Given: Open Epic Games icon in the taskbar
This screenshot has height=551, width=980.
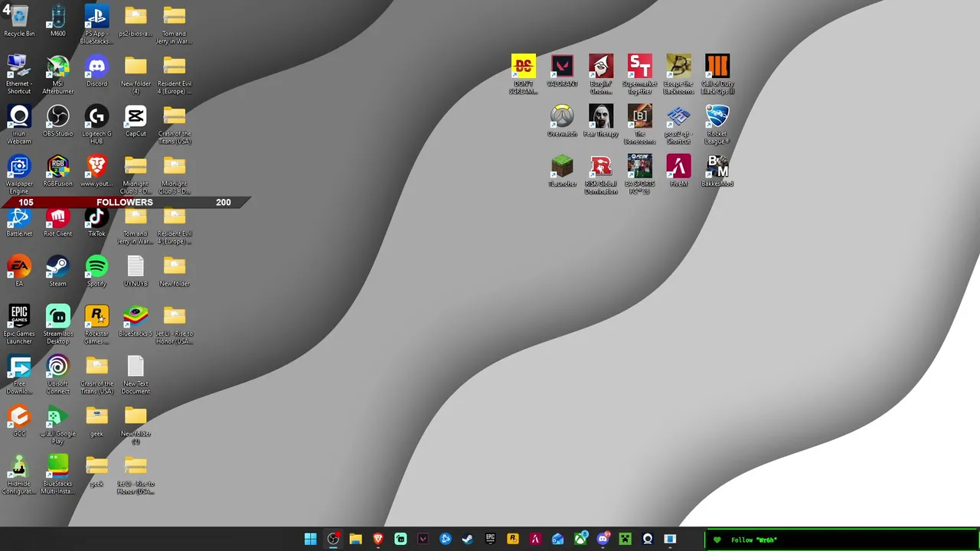Looking at the screenshot, I should pyautogui.click(x=490, y=539).
